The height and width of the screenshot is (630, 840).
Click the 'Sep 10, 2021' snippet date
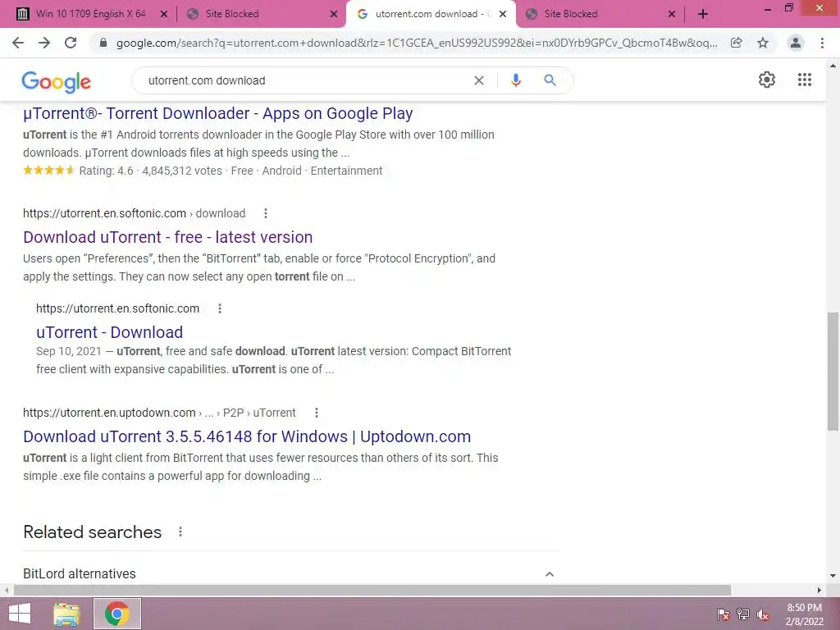tap(69, 351)
